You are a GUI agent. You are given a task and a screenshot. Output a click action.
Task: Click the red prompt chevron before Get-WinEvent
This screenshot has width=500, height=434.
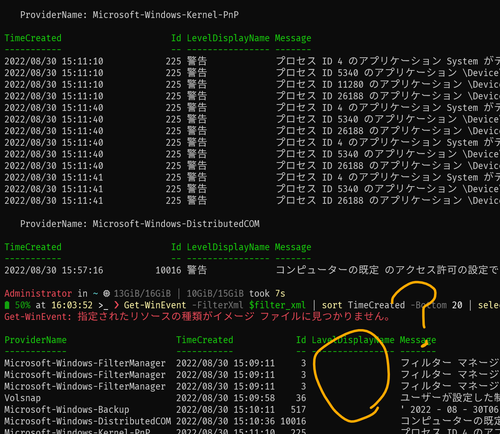116,305
